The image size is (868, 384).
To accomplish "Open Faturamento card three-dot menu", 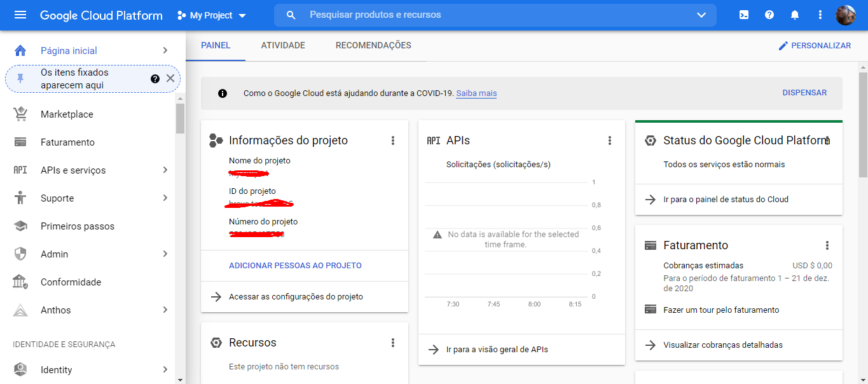I will [827, 245].
